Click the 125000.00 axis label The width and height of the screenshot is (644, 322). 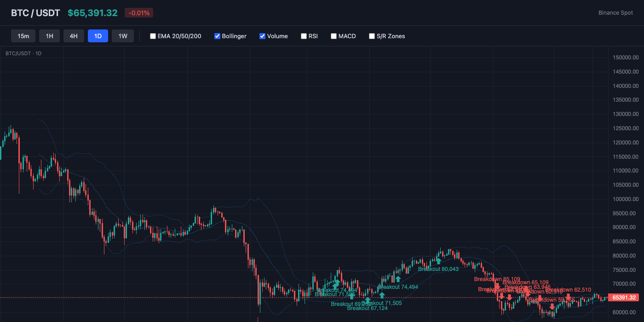(x=626, y=128)
